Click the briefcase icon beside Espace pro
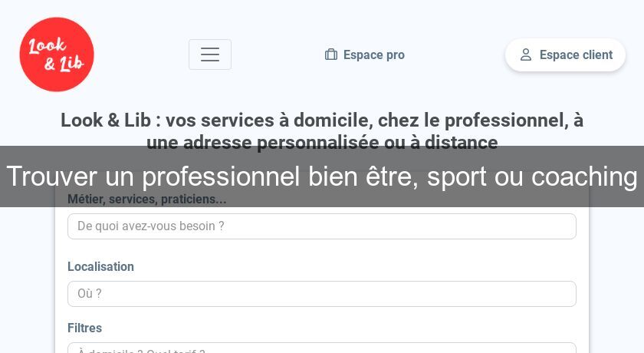Image resolution: width=644 pixels, height=353 pixels. coord(331,54)
